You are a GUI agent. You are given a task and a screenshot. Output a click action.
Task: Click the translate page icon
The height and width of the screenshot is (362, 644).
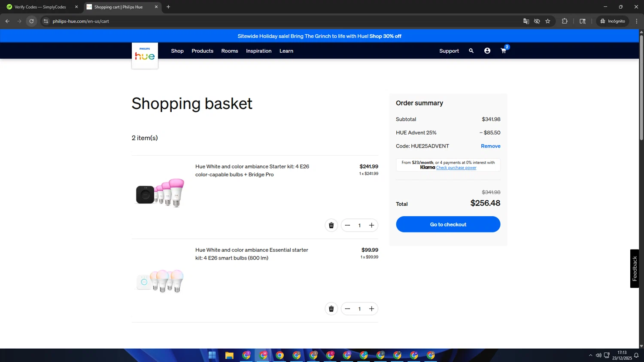point(526,21)
